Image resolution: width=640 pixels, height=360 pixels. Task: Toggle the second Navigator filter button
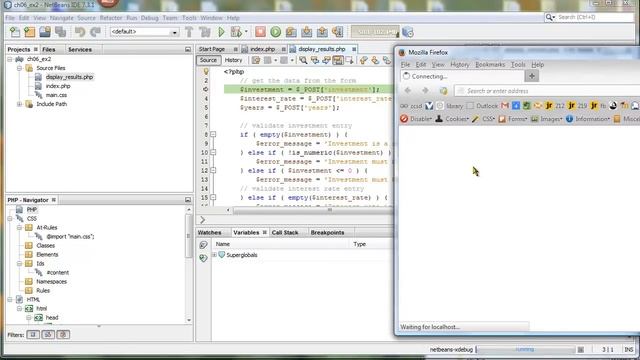tap(48, 335)
